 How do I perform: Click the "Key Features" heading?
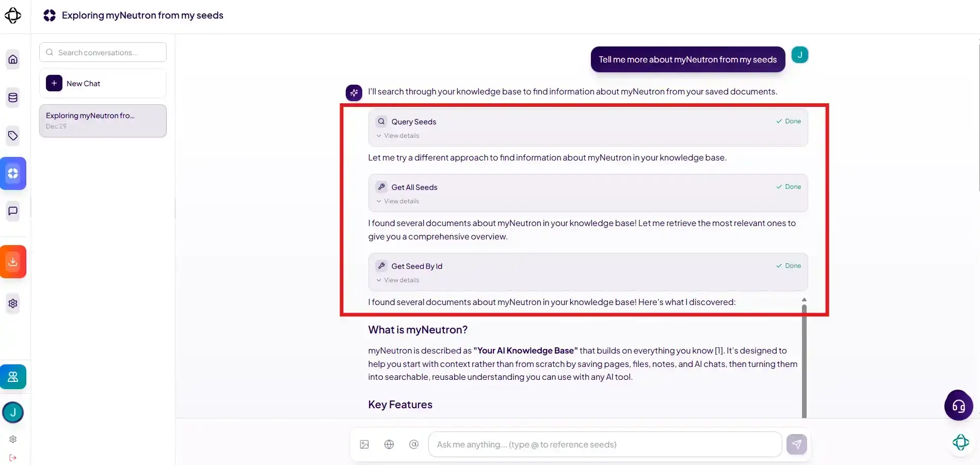point(400,405)
